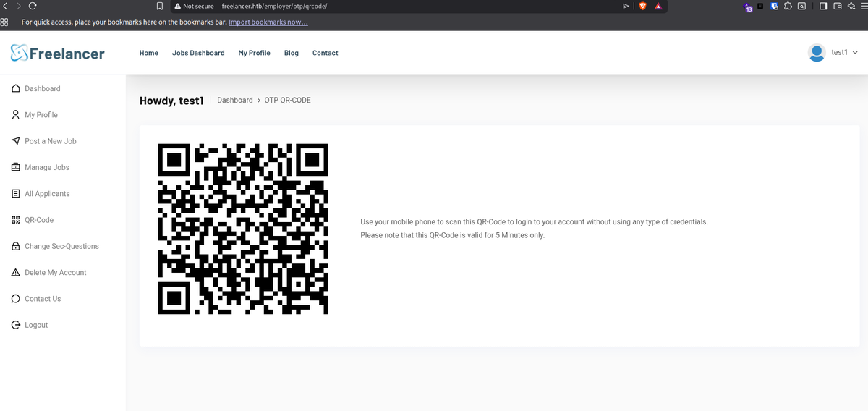Click the Delete My Account warning icon
The width and height of the screenshot is (868, 411).
(x=16, y=273)
